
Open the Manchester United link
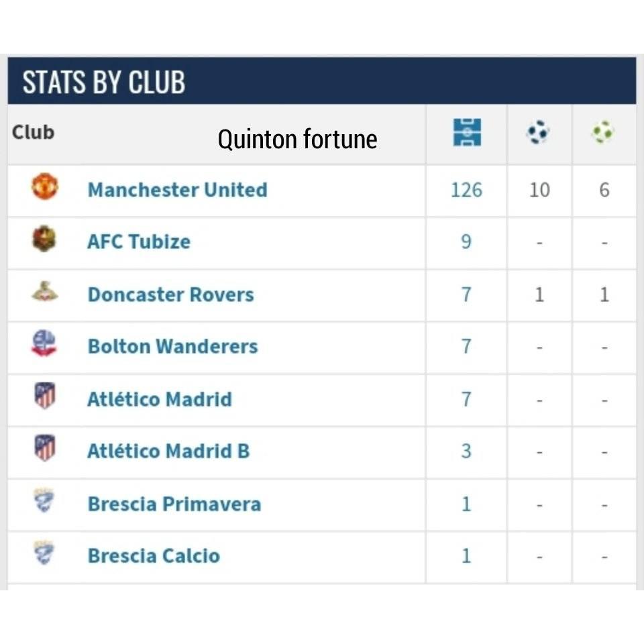[x=177, y=190]
